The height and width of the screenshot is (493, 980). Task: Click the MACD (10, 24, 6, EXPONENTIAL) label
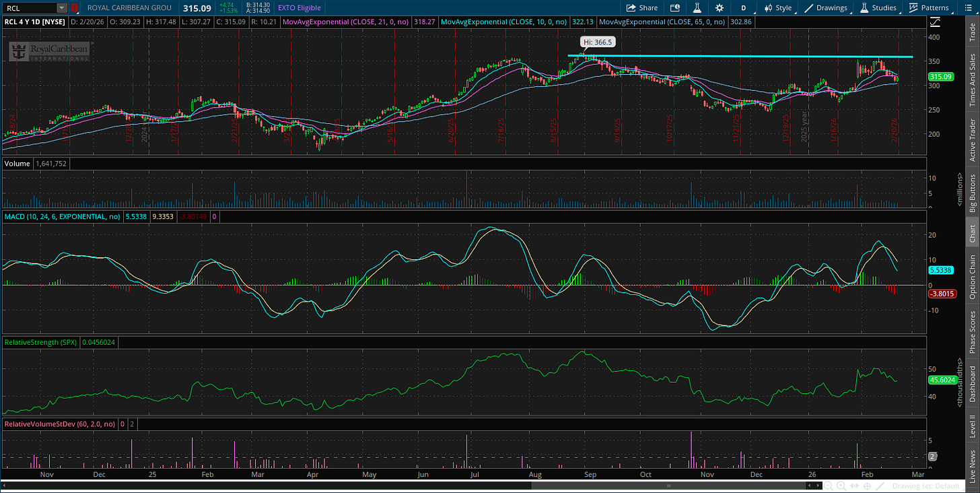coord(62,217)
